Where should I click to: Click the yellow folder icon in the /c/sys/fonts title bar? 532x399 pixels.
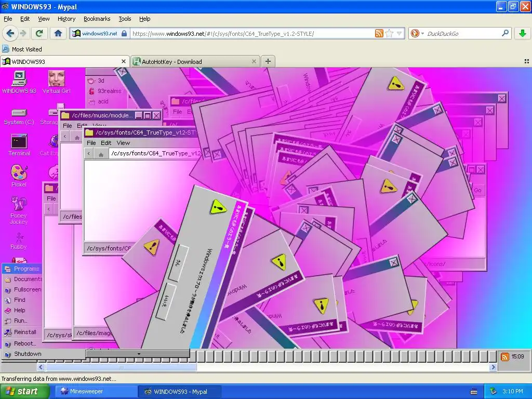click(89, 132)
